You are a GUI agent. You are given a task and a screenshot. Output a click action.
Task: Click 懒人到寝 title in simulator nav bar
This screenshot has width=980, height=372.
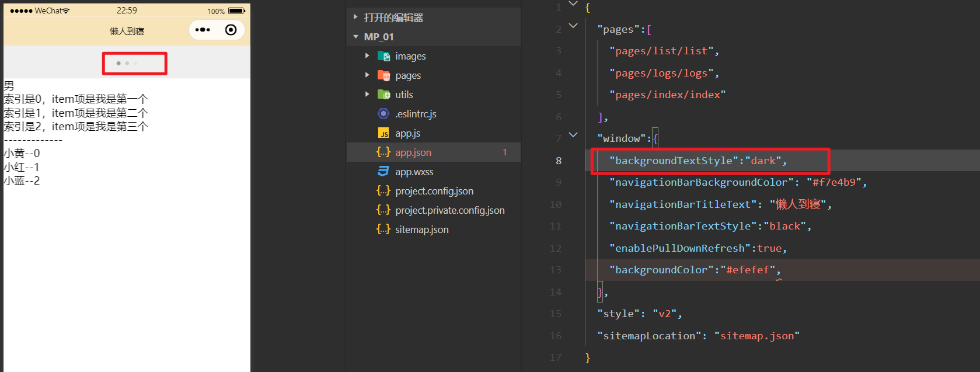click(x=127, y=31)
